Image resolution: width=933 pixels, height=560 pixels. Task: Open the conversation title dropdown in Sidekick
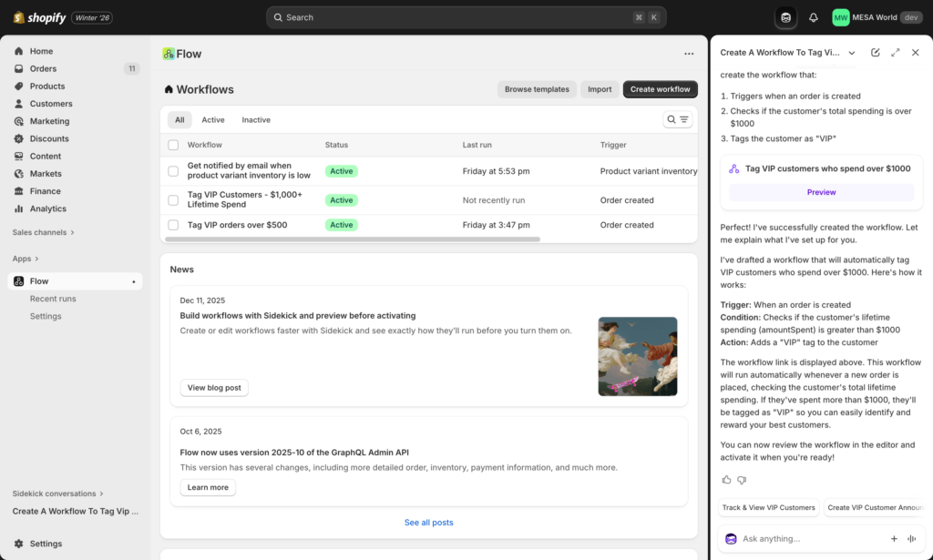pos(852,53)
